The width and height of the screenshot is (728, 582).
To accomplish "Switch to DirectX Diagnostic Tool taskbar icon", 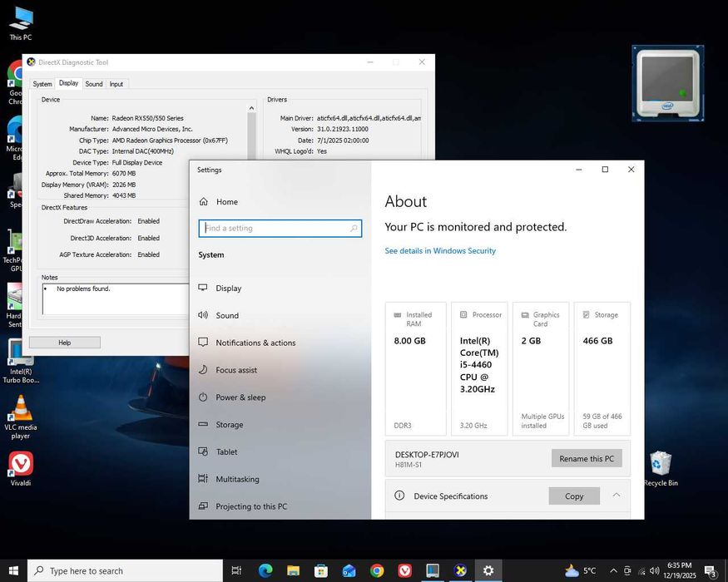I will (x=460, y=570).
